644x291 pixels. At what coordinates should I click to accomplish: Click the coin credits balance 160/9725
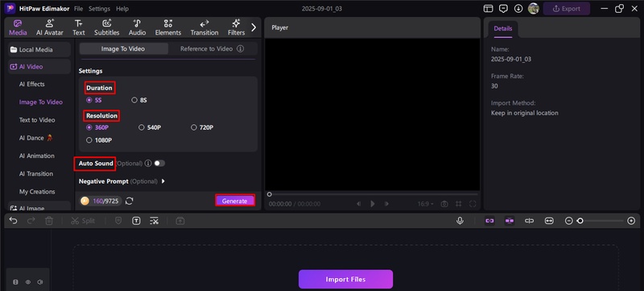pyautogui.click(x=100, y=201)
